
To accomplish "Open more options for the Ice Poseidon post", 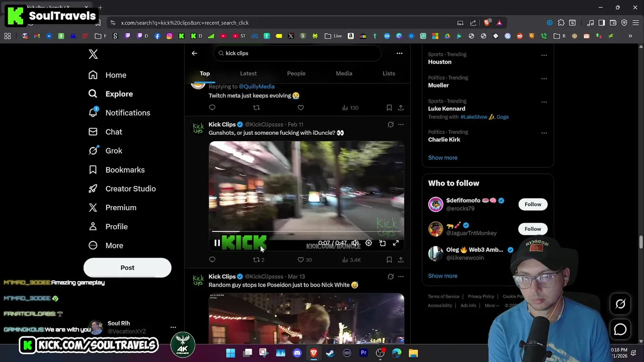I will 401,277.
